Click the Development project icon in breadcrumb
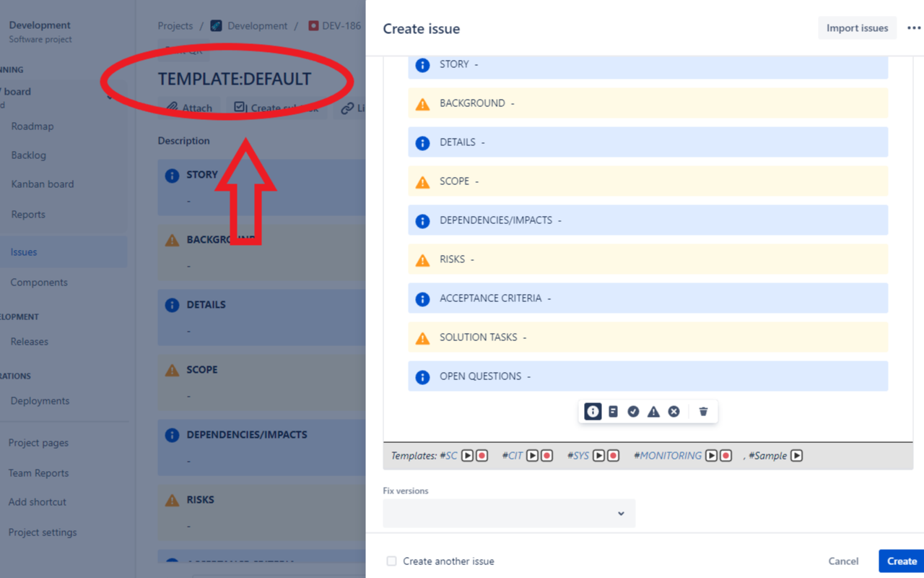The height and width of the screenshot is (578, 924). tap(216, 26)
